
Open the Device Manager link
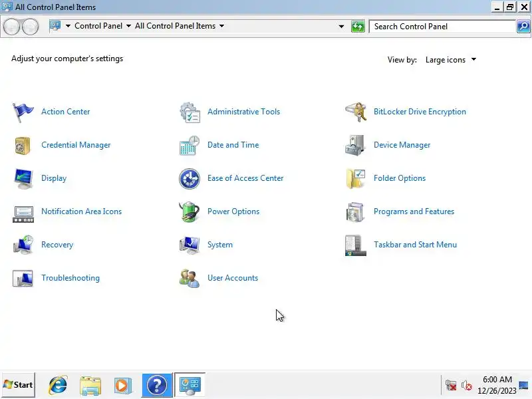402,145
